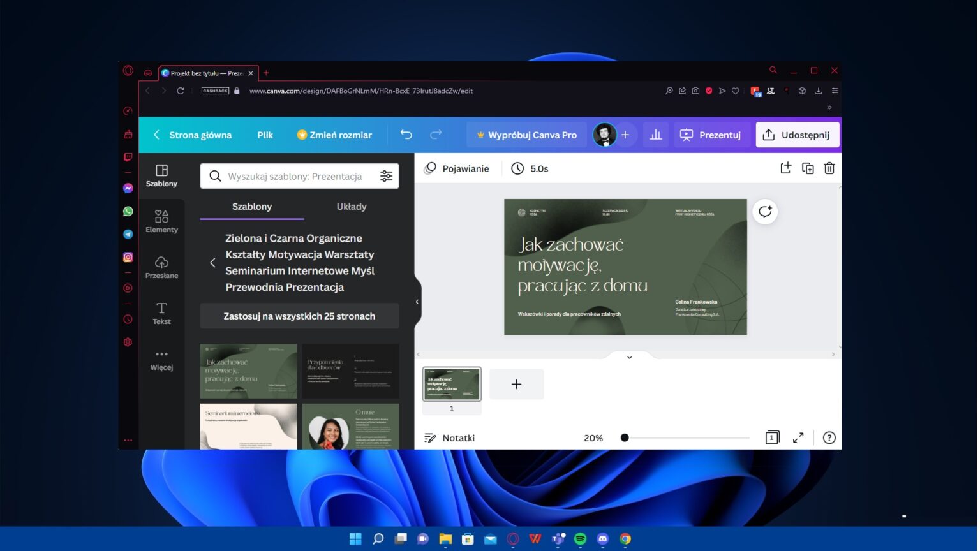980x551 pixels.
Task: Open the Elementy panel in sidebar
Action: pos(161,221)
